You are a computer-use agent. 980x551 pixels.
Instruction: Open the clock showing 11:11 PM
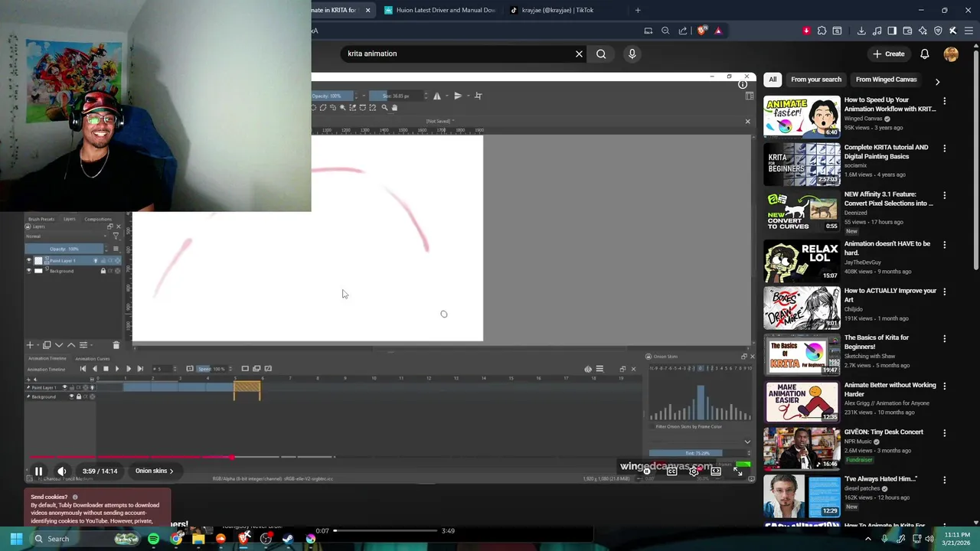coord(956,538)
